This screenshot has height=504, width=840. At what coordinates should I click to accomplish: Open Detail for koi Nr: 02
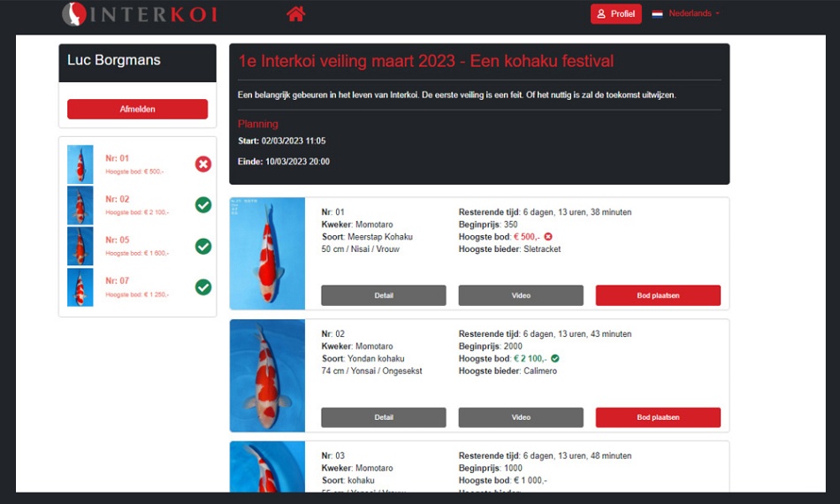click(384, 417)
